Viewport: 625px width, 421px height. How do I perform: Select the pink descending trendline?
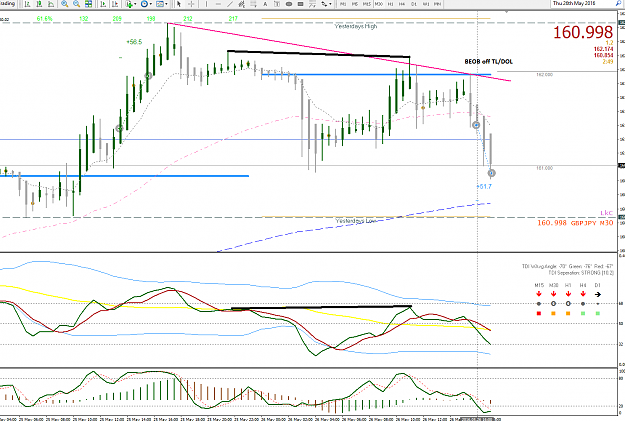point(339,52)
